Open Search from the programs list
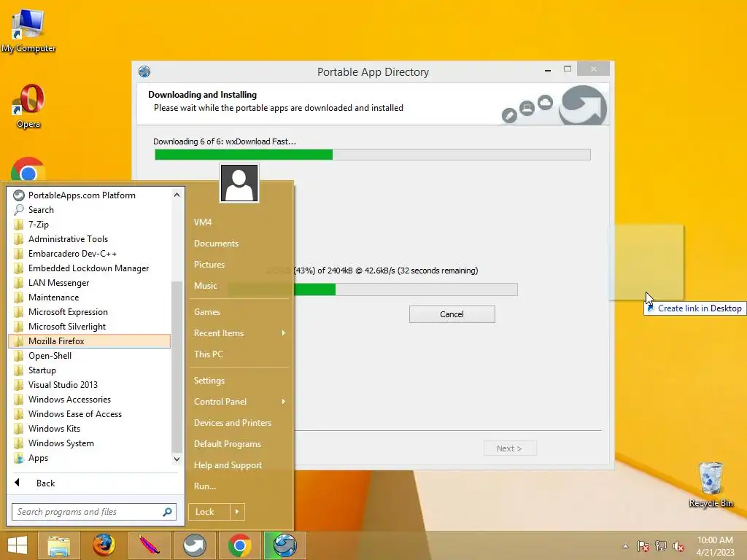The height and width of the screenshot is (560, 747). pyautogui.click(x=90, y=209)
